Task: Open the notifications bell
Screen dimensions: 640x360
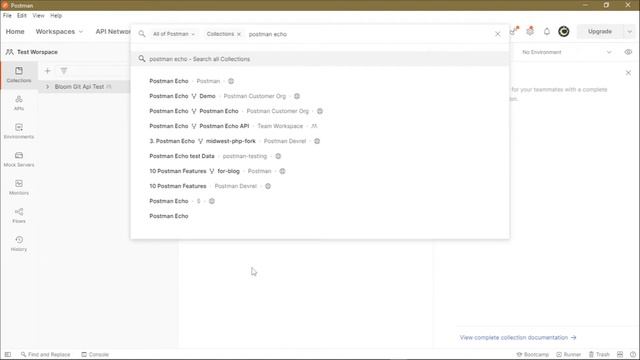Action: click(547, 31)
